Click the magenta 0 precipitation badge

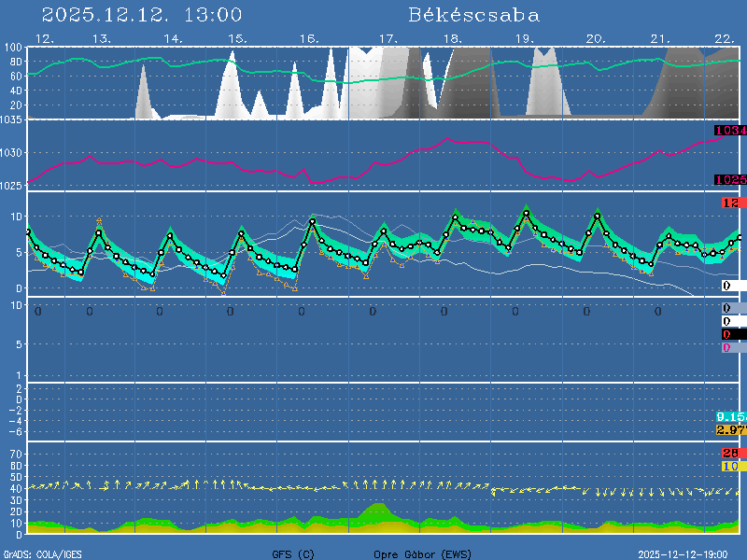pyautogui.click(x=726, y=347)
